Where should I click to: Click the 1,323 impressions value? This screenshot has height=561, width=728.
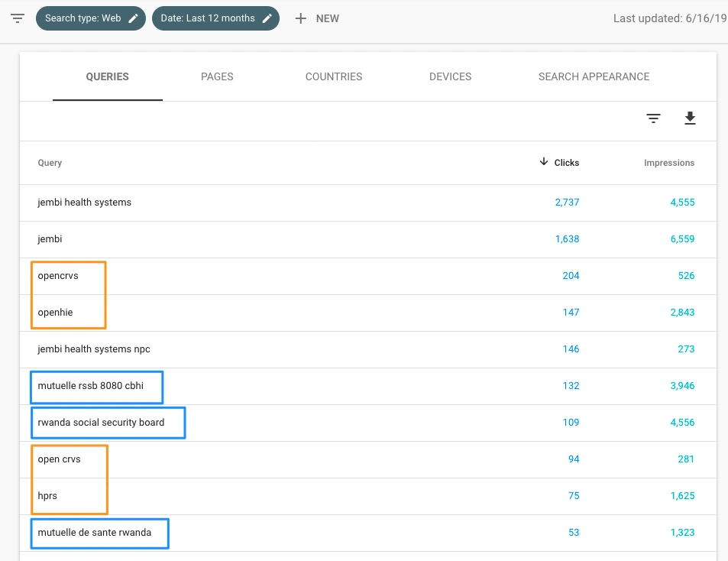682,533
